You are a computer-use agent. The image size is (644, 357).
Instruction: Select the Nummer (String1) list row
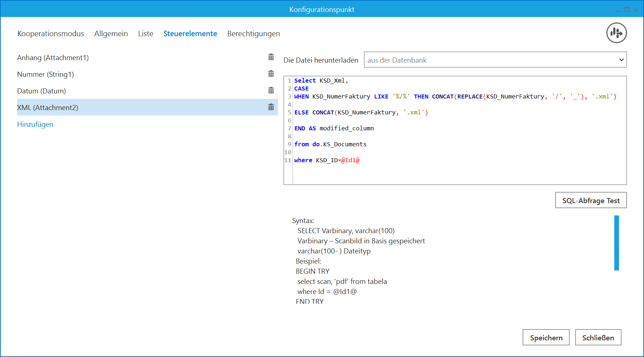[x=148, y=74]
